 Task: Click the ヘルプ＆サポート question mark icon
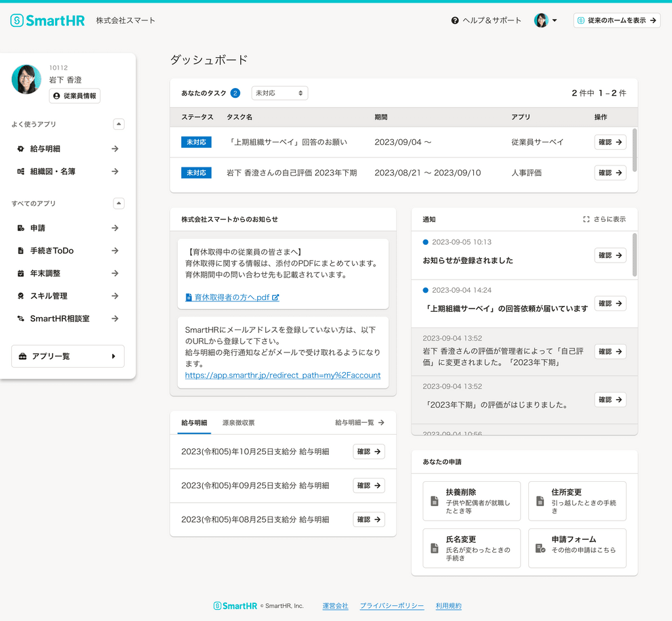[x=455, y=20]
